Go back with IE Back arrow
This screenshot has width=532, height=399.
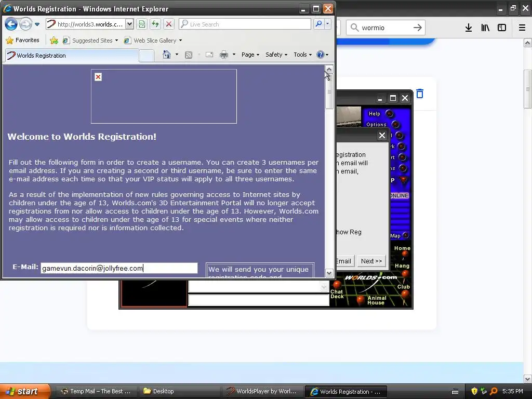click(x=11, y=24)
